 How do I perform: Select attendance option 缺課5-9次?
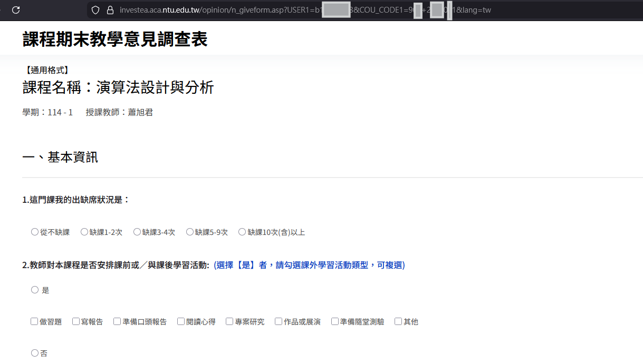pos(190,232)
